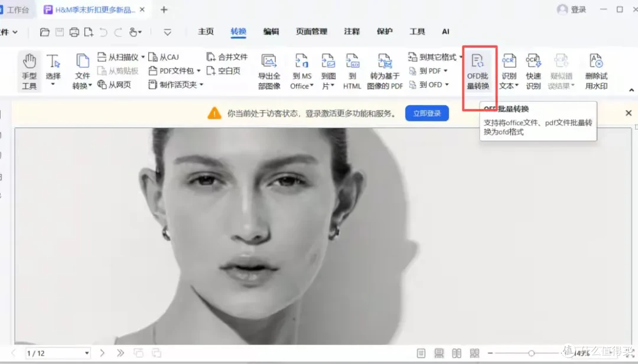Open OCR Recognize Text (识别文本)
The width and height of the screenshot is (638, 364).
pyautogui.click(x=509, y=71)
